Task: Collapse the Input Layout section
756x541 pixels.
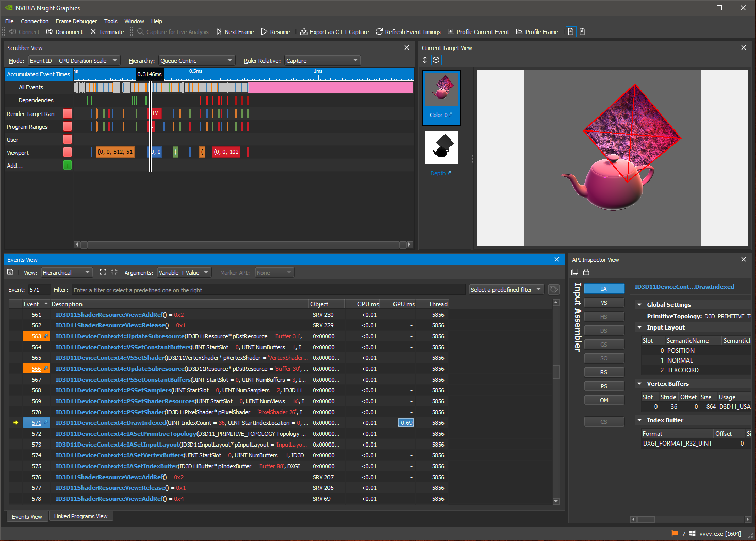Action: (640, 327)
